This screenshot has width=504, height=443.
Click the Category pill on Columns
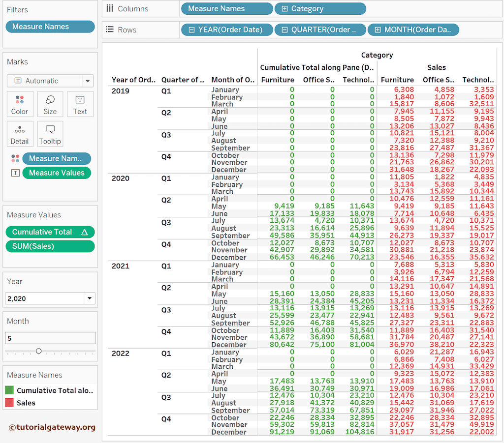[x=320, y=8]
